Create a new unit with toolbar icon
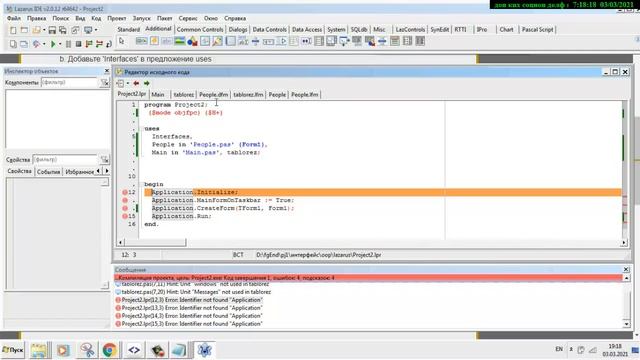The image size is (640, 360). (13, 30)
